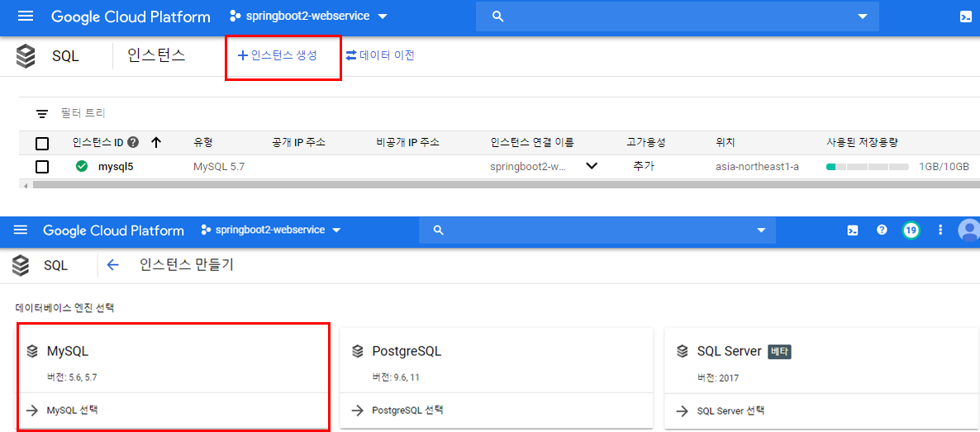Click Google Cloud Platform logo in lower bar
The image size is (980, 432).
114,230
